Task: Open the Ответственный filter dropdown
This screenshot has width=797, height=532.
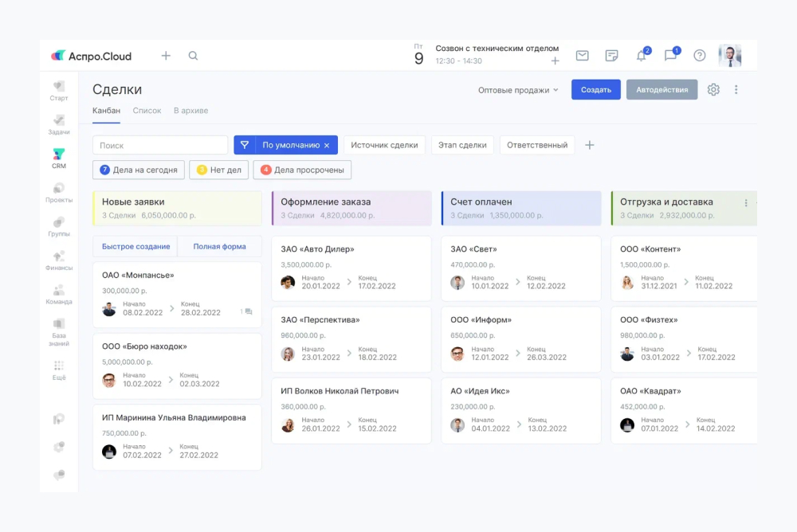Action: click(x=537, y=145)
